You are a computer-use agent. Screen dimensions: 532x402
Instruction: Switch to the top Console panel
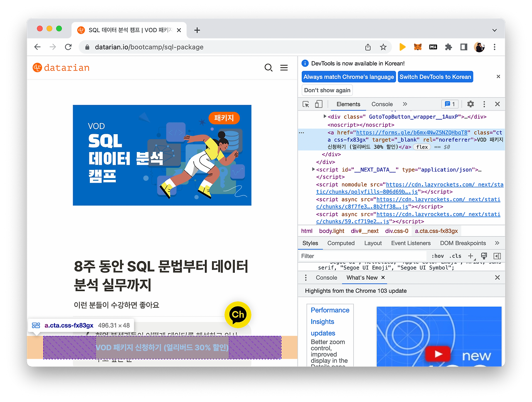click(x=382, y=104)
